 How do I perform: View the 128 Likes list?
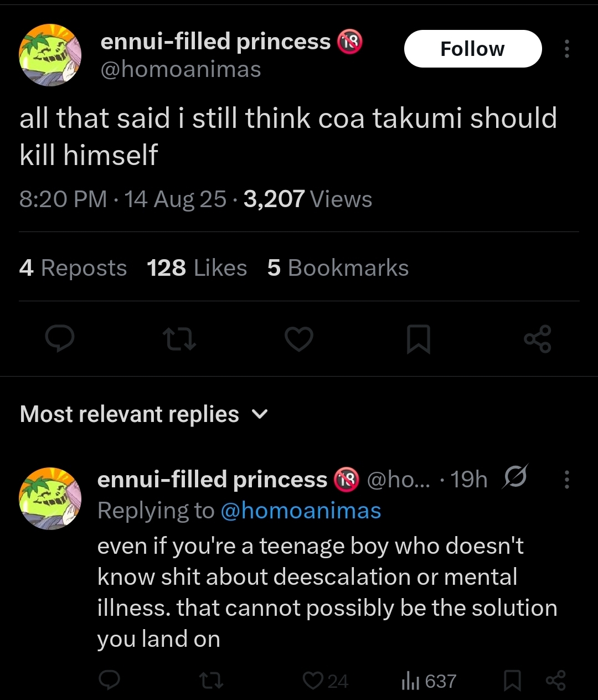[197, 268]
